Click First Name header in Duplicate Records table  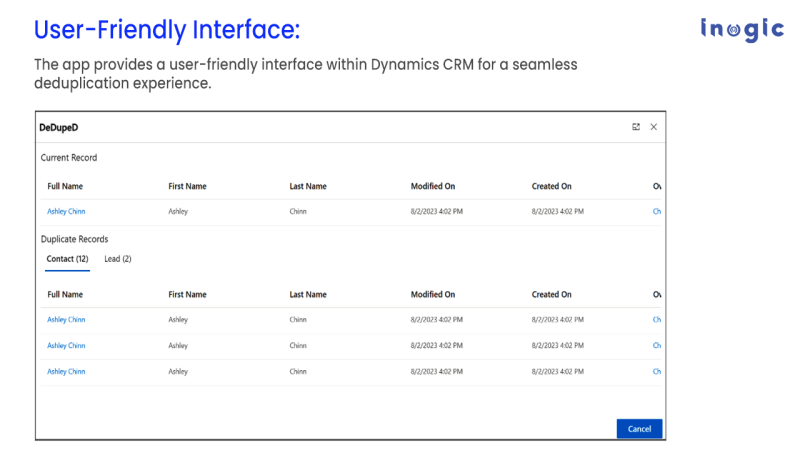pos(187,294)
